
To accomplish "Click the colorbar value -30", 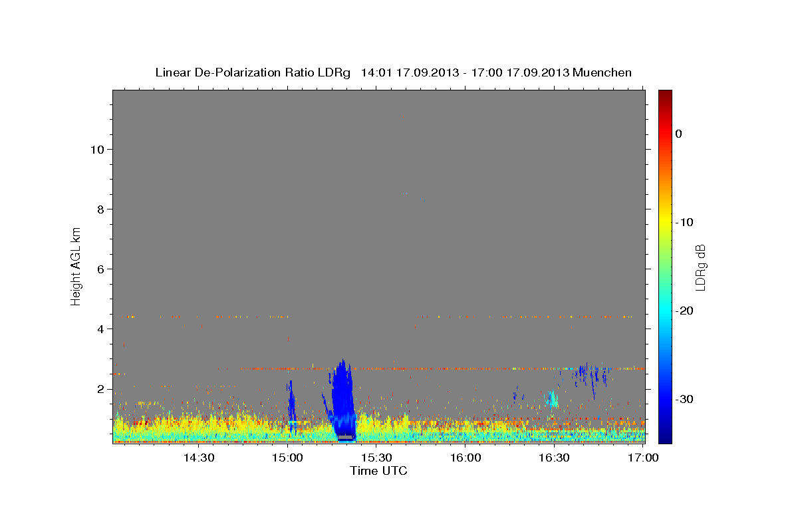I will click(x=684, y=399).
